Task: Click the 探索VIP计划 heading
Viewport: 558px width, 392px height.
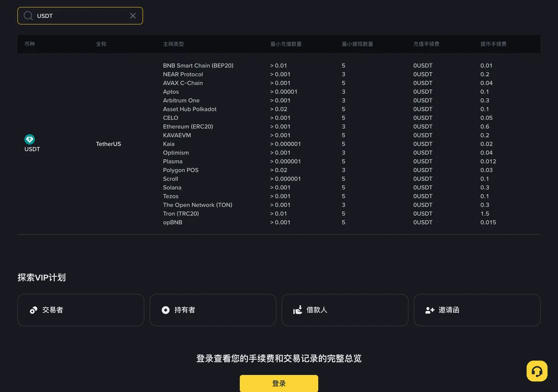Action: point(41,278)
